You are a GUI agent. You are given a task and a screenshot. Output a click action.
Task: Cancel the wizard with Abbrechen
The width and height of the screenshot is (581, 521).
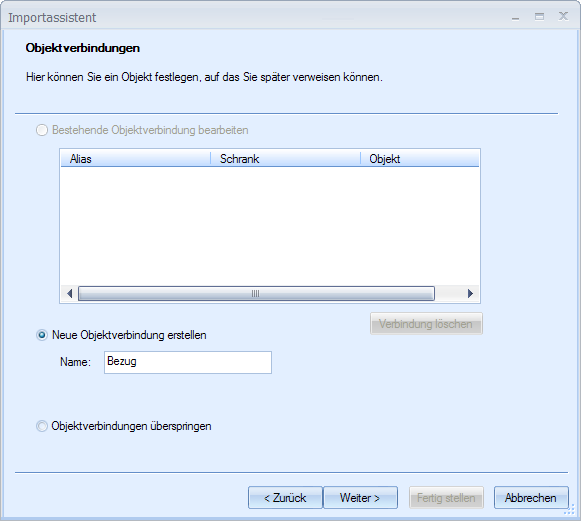(531, 498)
